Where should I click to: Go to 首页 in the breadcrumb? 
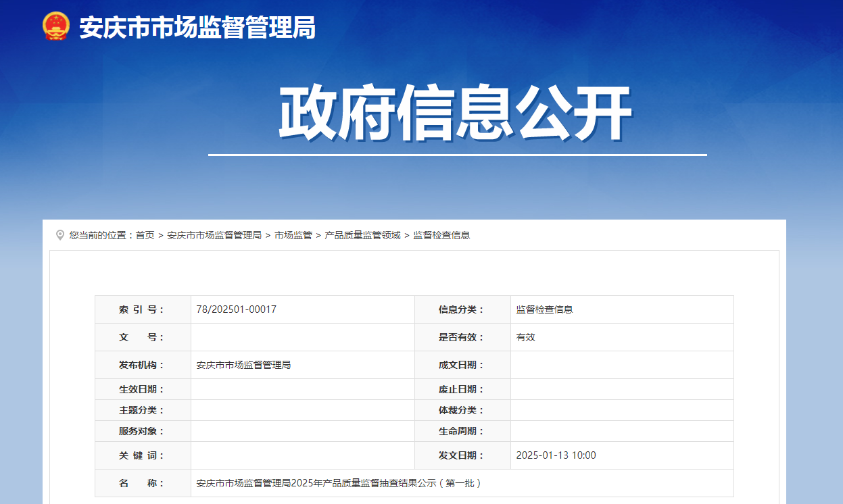coord(145,235)
